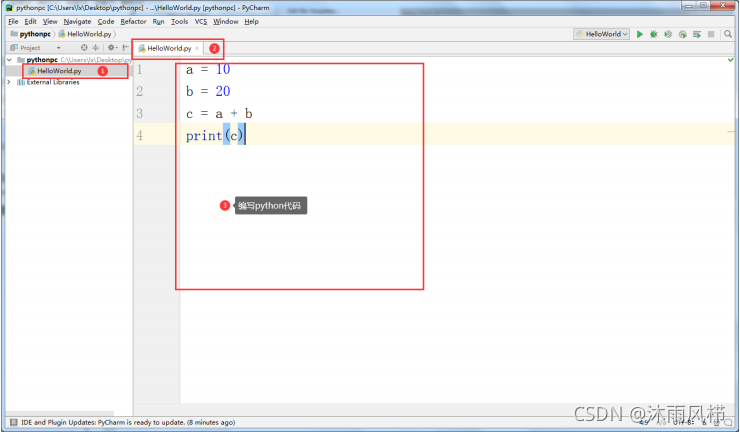
Task: Open the View menu
Action: pos(50,21)
